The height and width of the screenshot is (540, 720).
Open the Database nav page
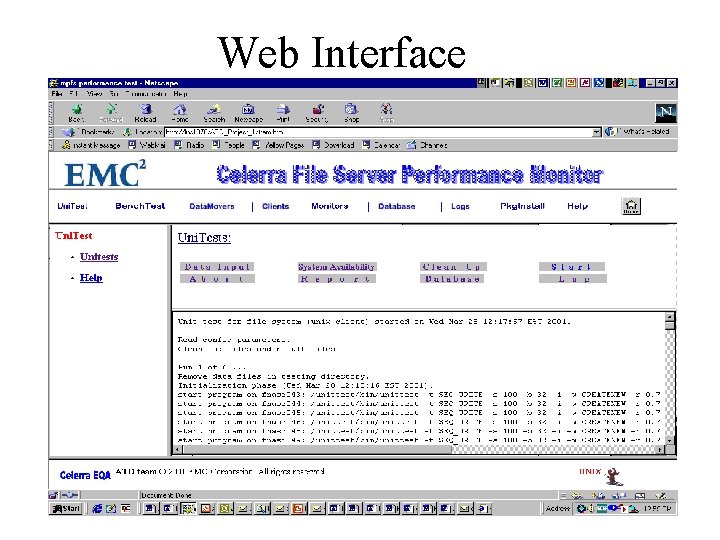tap(397, 206)
